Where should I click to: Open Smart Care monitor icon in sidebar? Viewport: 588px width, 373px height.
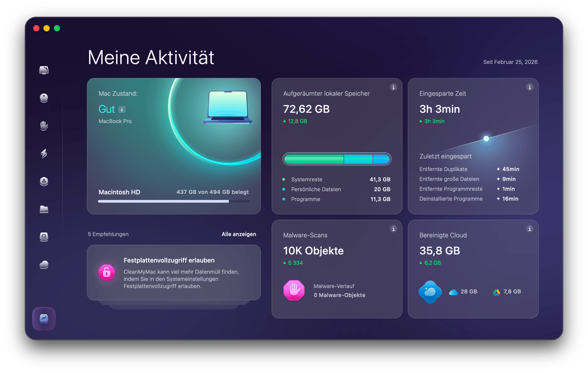pyautogui.click(x=44, y=71)
